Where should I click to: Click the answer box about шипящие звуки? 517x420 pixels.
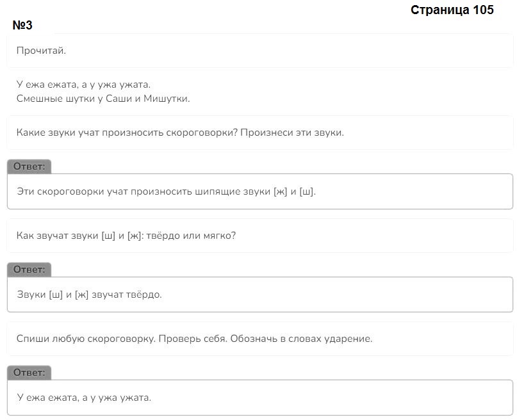point(260,191)
